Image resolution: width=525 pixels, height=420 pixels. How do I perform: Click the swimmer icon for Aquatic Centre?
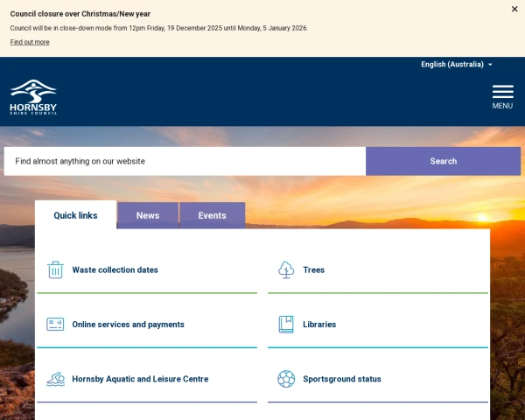tap(55, 379)
